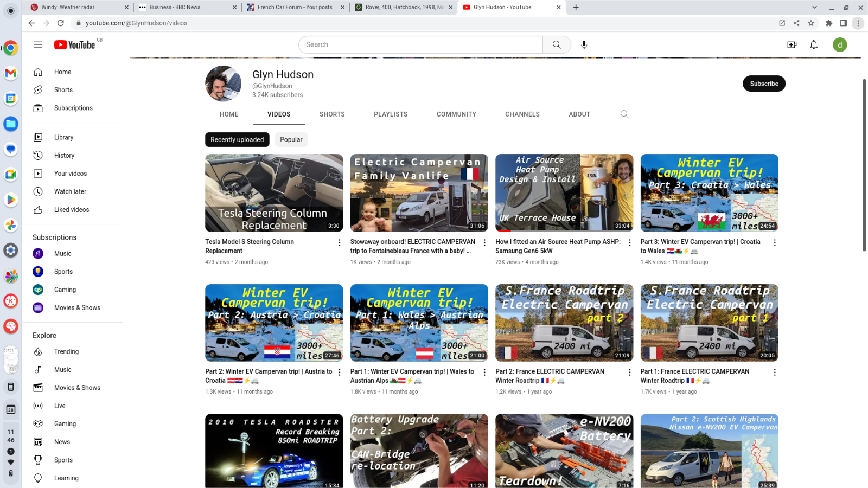Open the Chrome icon in the shelf
This screenshot has height=488, width=868.
pyautogui.click(x=11, y=48)
